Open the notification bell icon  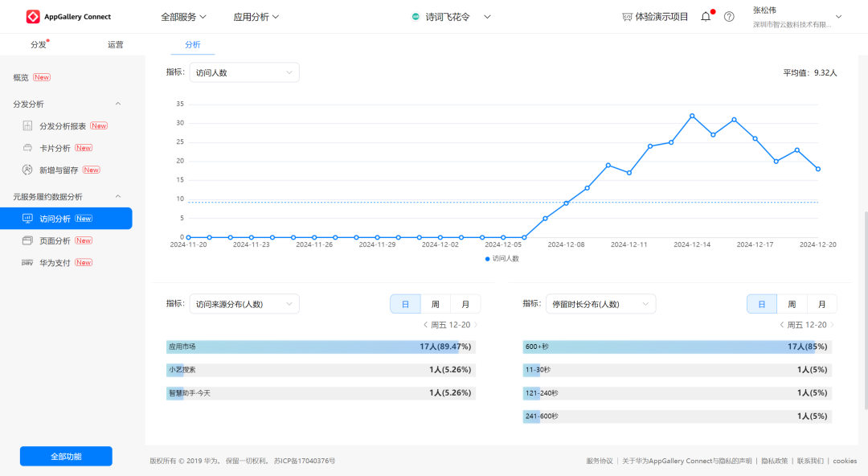[706, 17]
